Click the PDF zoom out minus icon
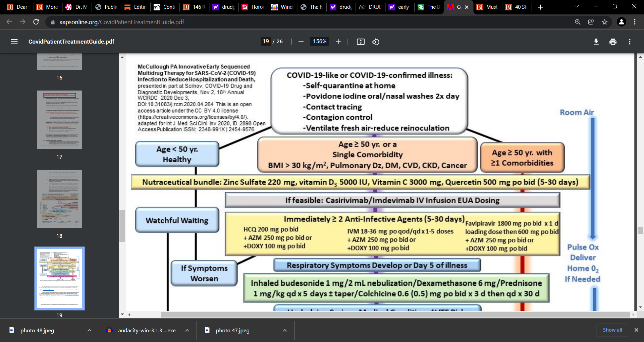The height and width of the screenshot is (342, 644). 301,42
